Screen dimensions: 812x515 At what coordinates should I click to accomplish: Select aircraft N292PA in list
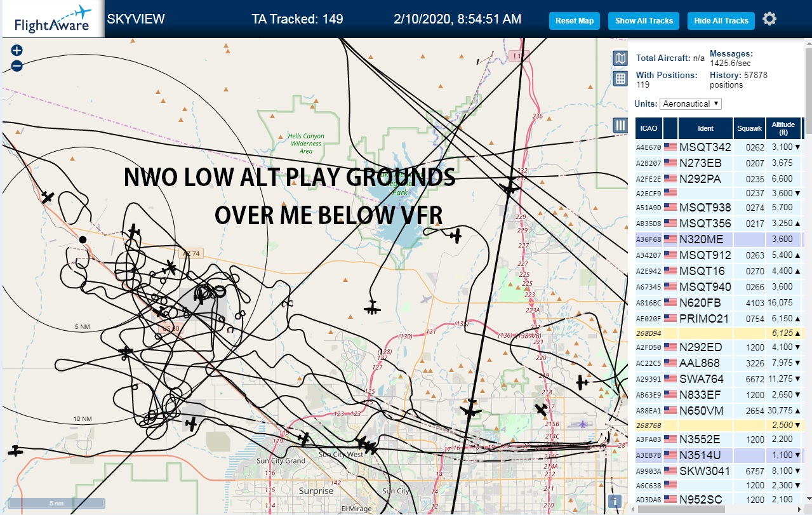pos(719,179)
